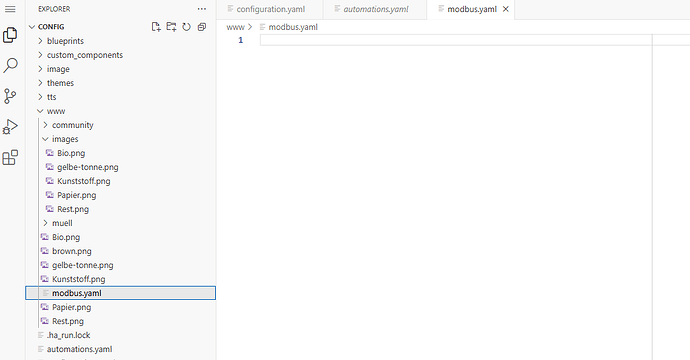
Task: Collapse the www folder
Action: tap(120, 111)
